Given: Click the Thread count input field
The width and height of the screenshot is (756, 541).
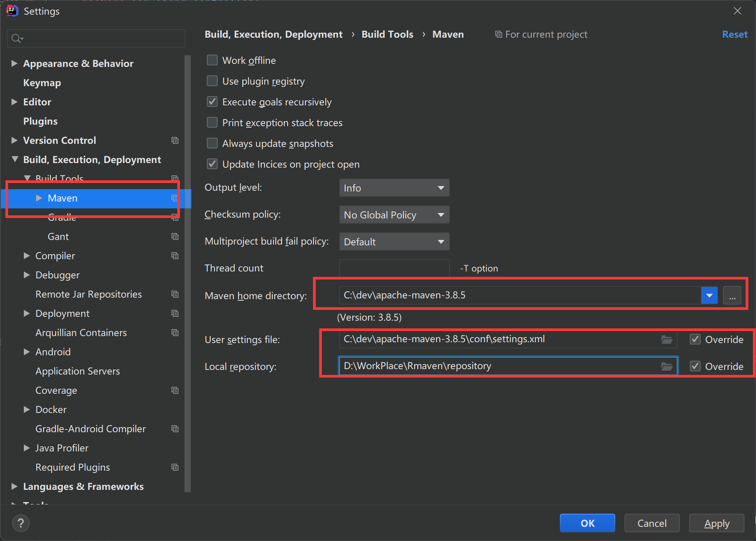Looking at the screenshot, I should [394, 268].
